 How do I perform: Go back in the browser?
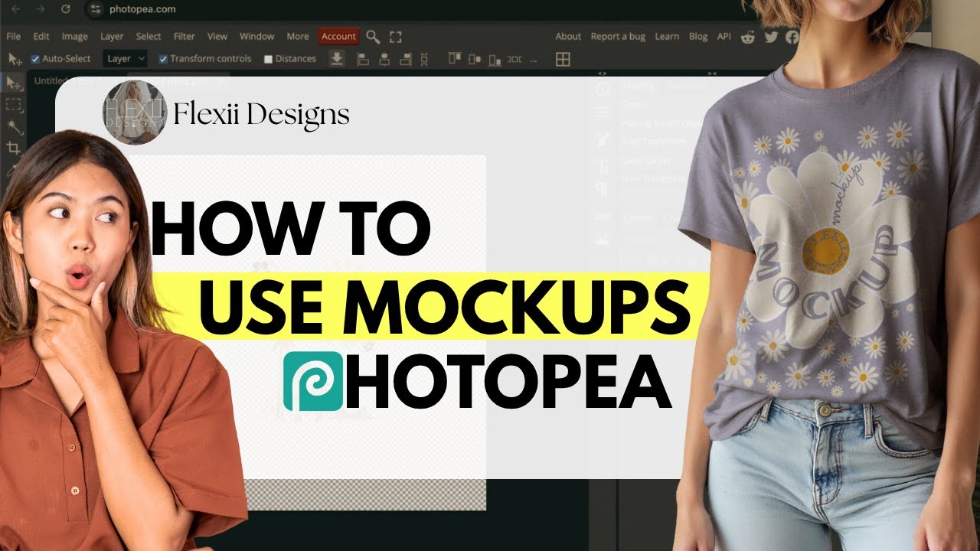[x=15, y=9]
